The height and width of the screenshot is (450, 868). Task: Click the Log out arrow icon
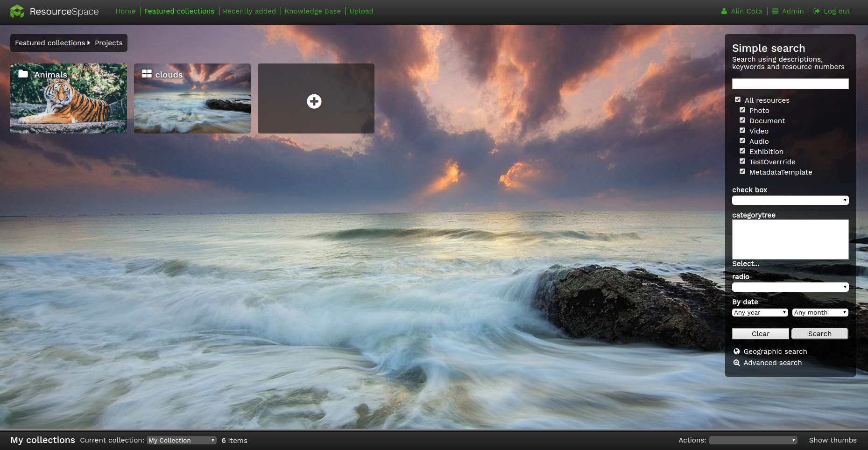point(817,11)
